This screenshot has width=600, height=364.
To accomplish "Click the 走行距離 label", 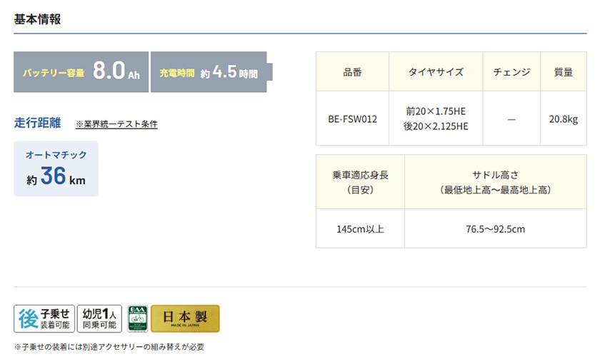I will [x=36, y=123].
